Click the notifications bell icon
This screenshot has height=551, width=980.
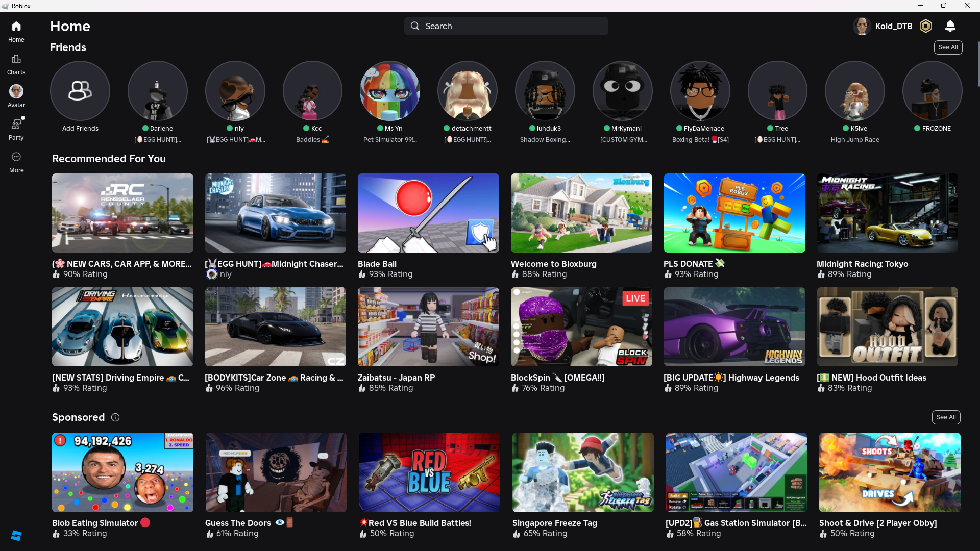[x=950, y=26]
